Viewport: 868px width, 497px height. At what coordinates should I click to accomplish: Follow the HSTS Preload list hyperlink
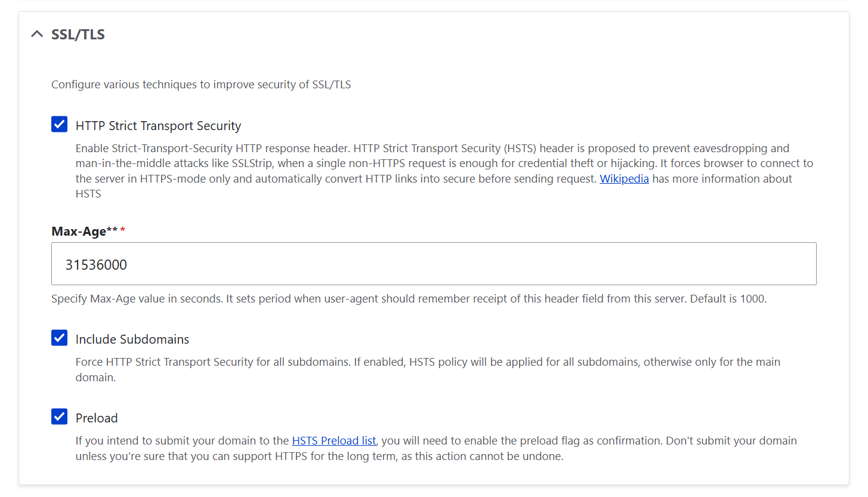[x=333, y=440]
